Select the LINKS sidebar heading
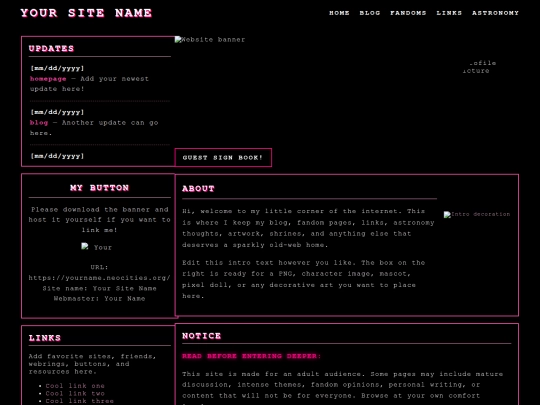Screen dimensions: 540x405 coord(45,338)
